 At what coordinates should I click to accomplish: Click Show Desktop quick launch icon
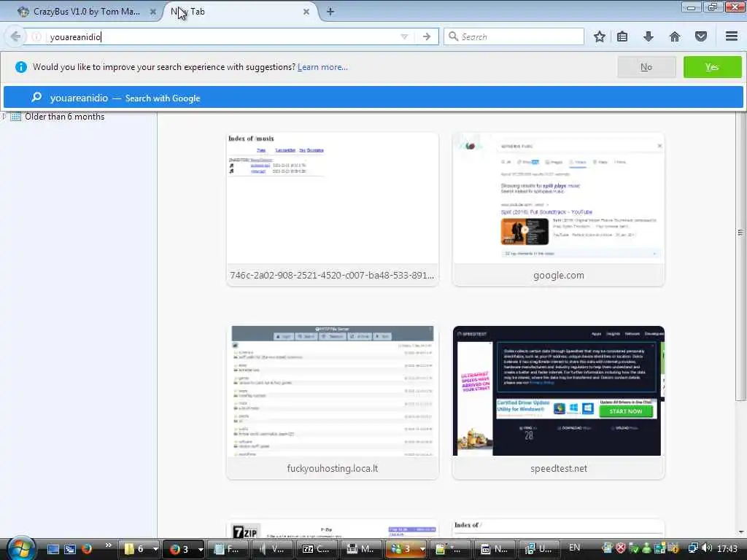pos(53,549)
